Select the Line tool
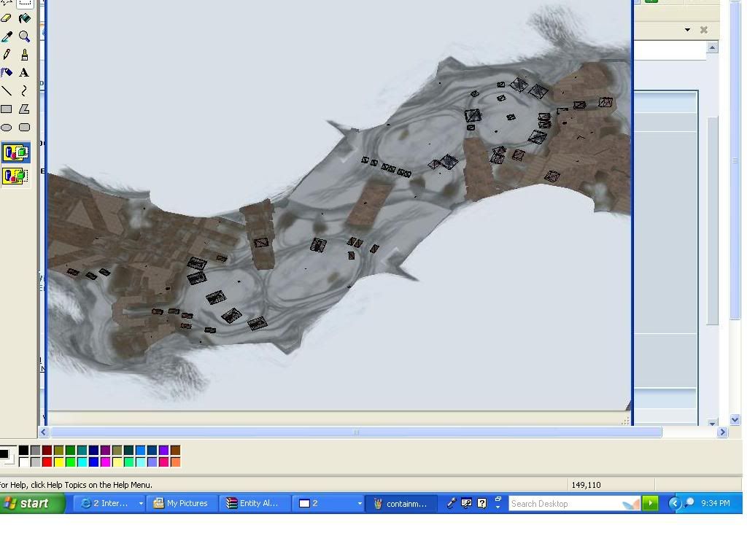The width and height of the screenshot is (747, 560). coord(6,91)
